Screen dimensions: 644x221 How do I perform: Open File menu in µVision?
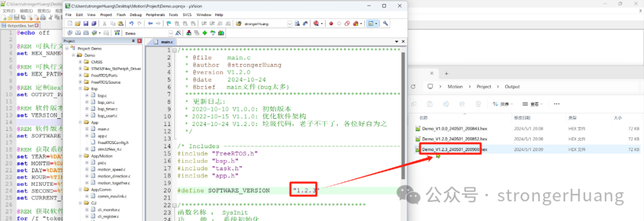point(68,14)
